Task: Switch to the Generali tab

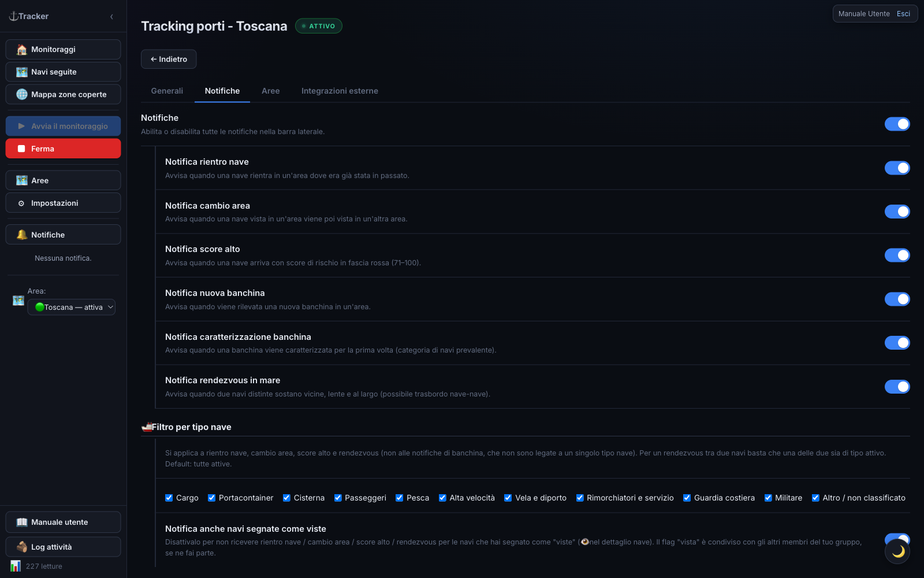Action: click(x=167, y=91)
